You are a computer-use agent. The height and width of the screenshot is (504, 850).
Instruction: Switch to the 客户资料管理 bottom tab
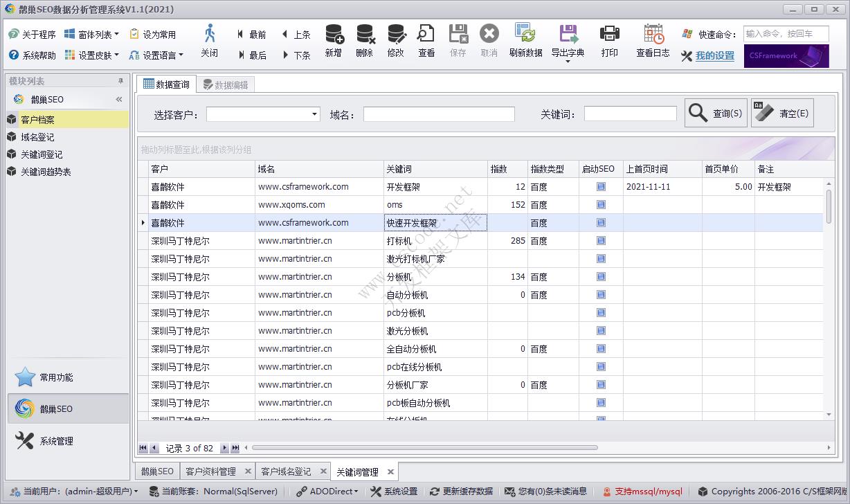click(x=210, y=471)
